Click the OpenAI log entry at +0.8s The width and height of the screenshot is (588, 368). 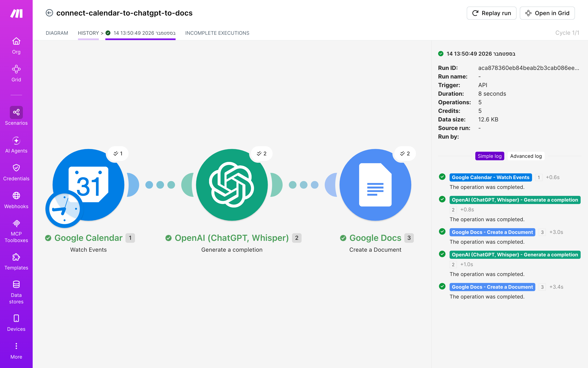[515, 200]
